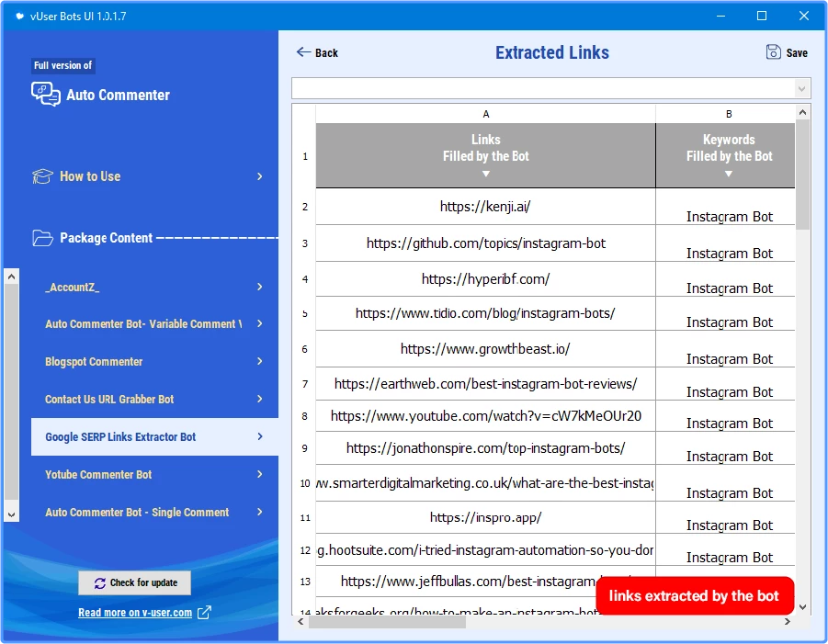Screen dimensions: 828x644
Task: Open Auto Commenter Bot - Single Comment
Action: click(137, 512)
